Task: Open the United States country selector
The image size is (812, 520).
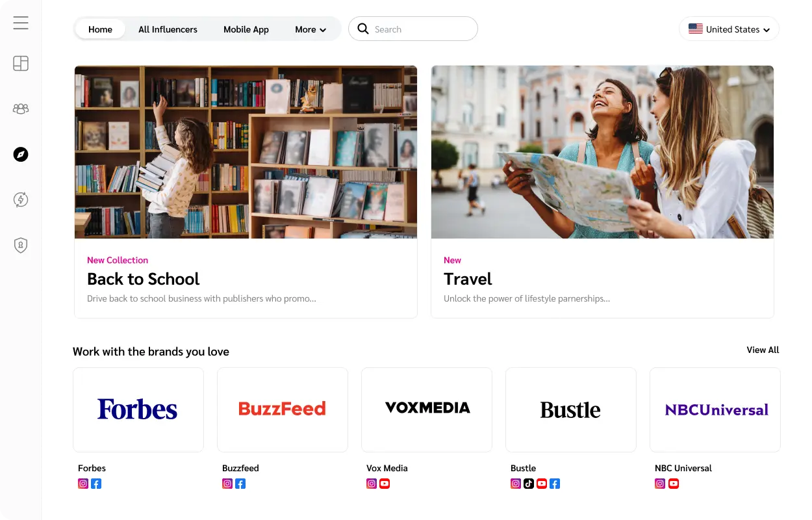Action: pyautogui.click(x=729, y=29)
